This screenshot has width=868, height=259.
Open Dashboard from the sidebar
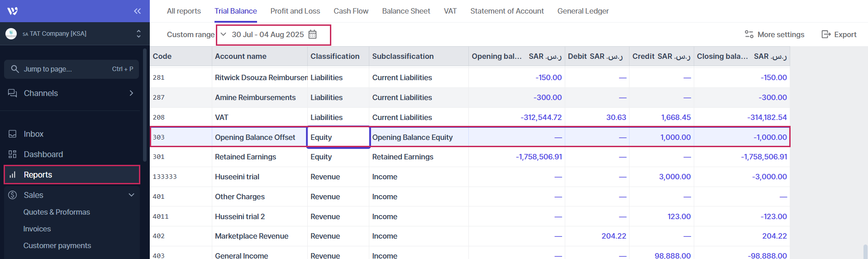(43, 154)
